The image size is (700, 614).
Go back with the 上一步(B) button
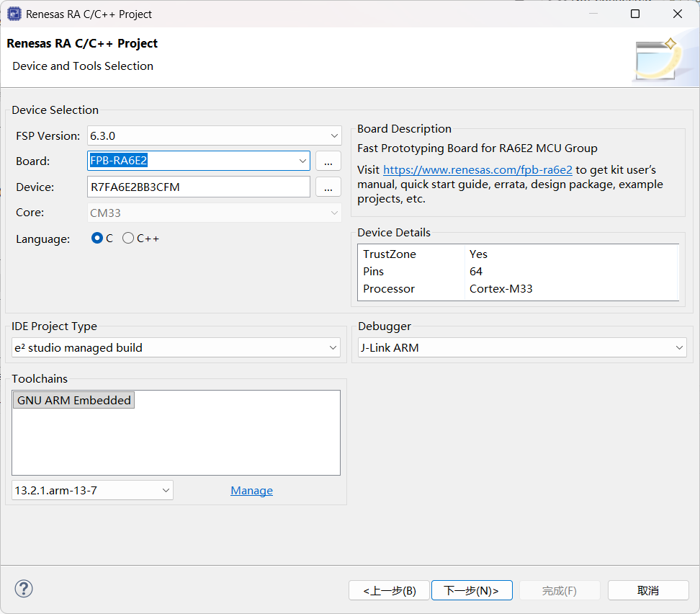(x=390, y=590)
